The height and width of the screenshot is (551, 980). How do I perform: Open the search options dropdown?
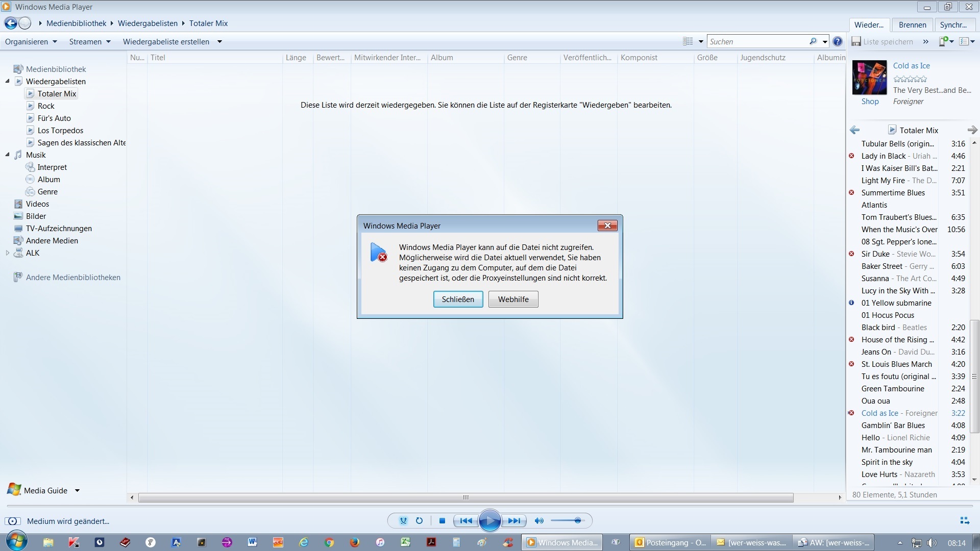click(825, 42)
